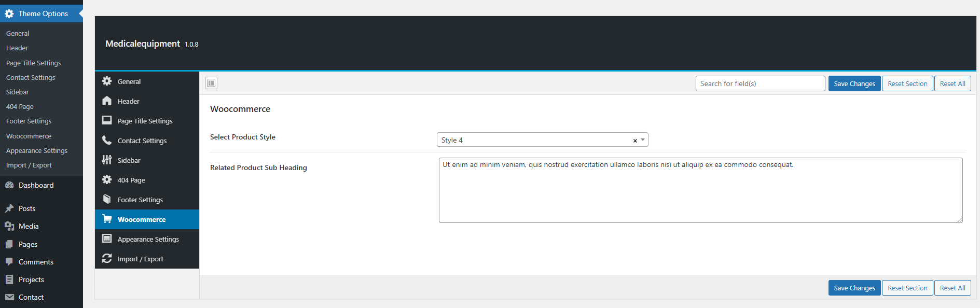This screenshot has height=308, width=980.
Task: Open the 404 Page options section
Action: pos(131,180)
